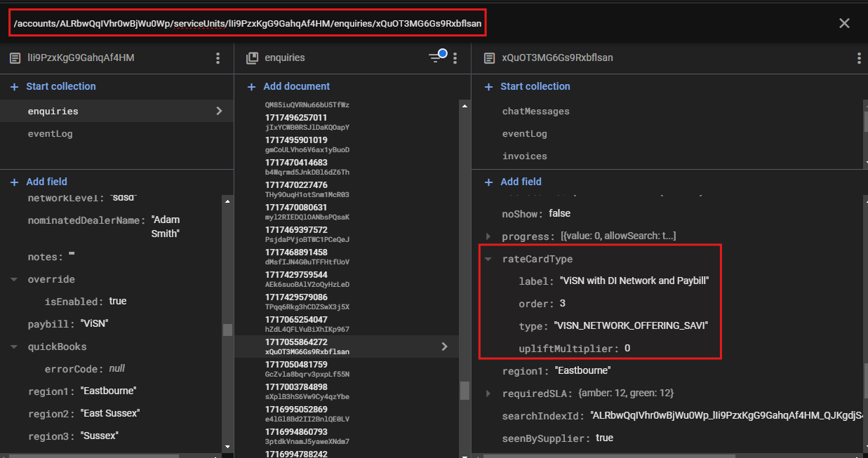Click the chevron next to selected document 1717055864272
The height and width of the screenshot is (458, 868).
(443, 346)
